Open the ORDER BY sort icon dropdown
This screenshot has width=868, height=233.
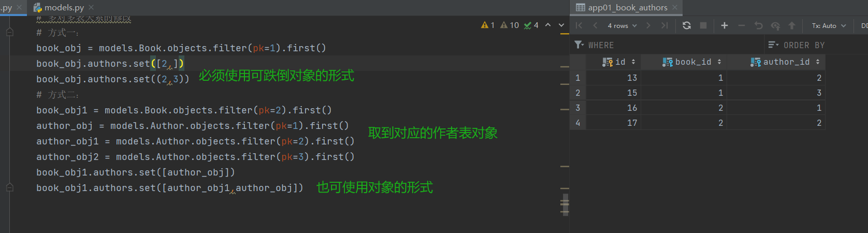click(773, 45)
